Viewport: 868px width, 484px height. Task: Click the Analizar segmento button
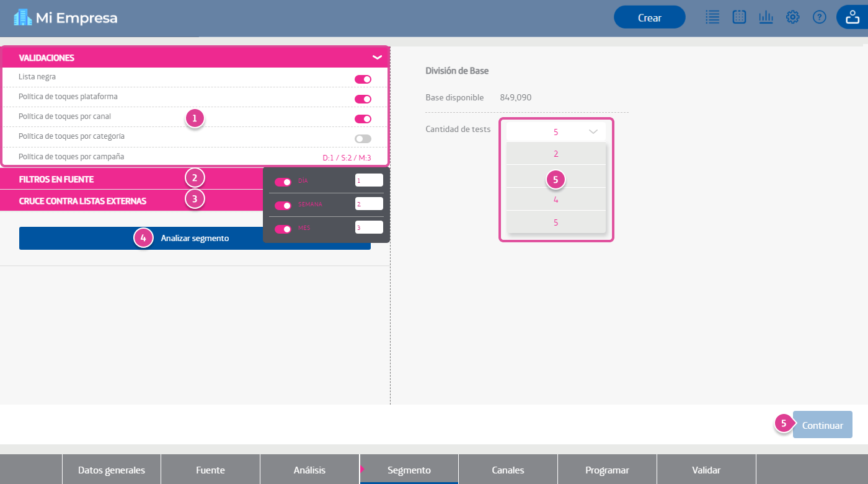[195, 238]
